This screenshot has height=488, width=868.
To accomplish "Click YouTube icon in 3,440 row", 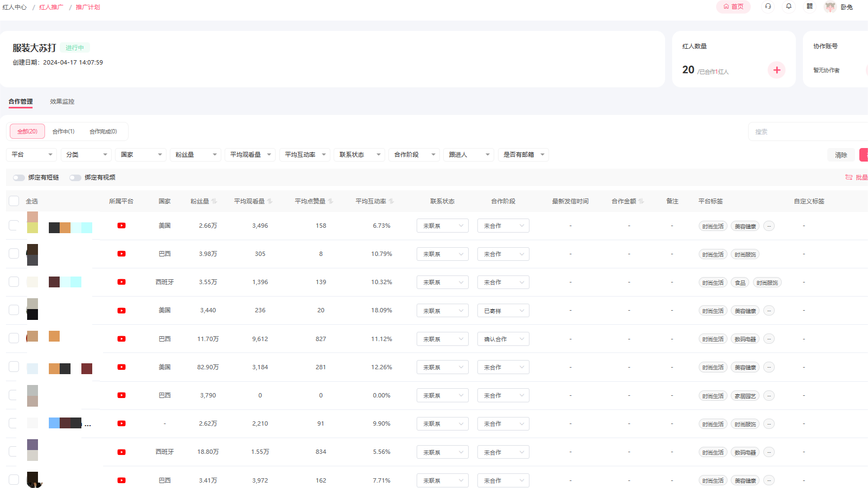I will pyautogui.click(x=122, y=311).
